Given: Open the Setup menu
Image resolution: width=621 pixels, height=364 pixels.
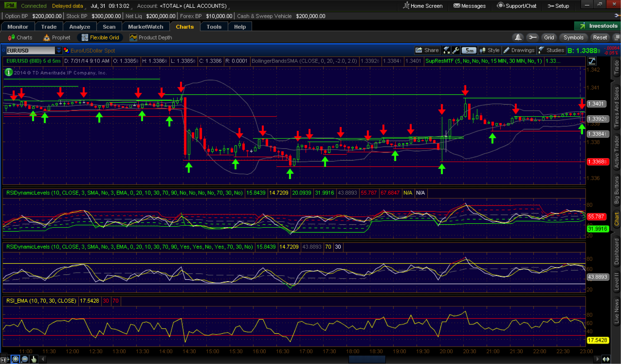Looking at the screenshot, I should point(558,6).
